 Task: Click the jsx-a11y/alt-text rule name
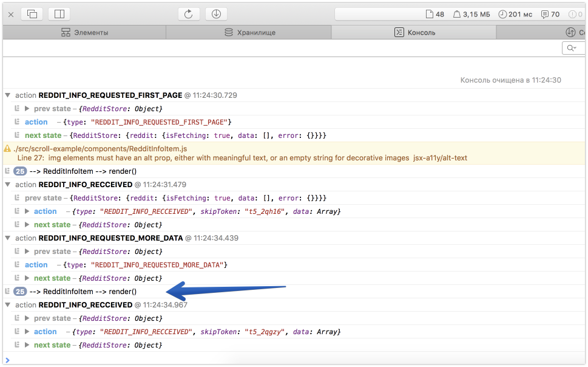tap(441, 158)
